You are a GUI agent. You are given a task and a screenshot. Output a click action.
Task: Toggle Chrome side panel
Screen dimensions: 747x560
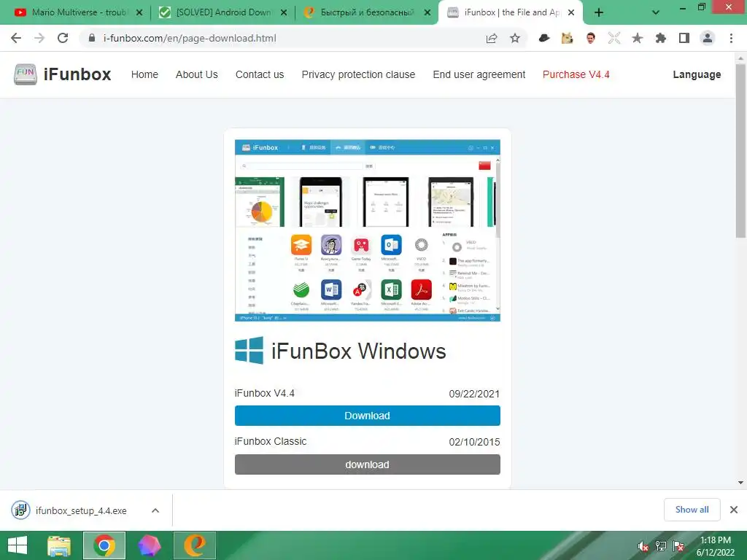click(684, 38)
